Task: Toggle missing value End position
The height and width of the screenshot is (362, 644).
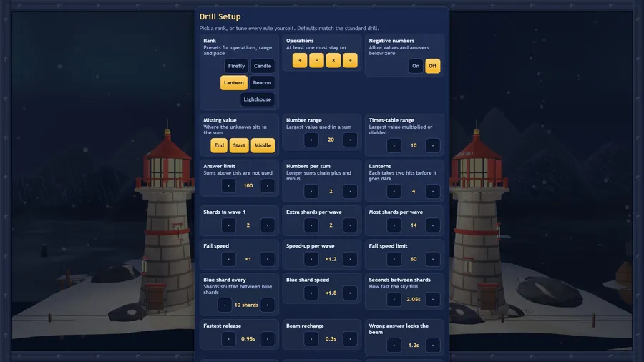Action: point(219,145)
